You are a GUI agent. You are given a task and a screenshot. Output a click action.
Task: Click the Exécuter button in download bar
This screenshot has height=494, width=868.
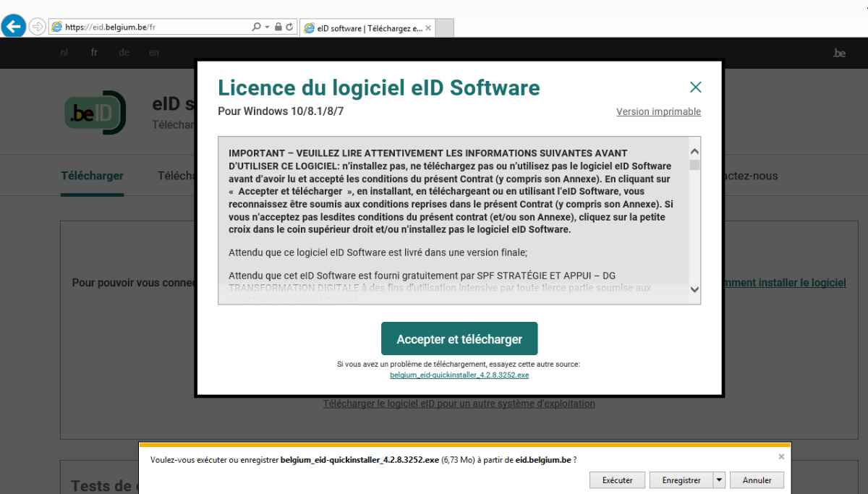(x=617, y=480)
